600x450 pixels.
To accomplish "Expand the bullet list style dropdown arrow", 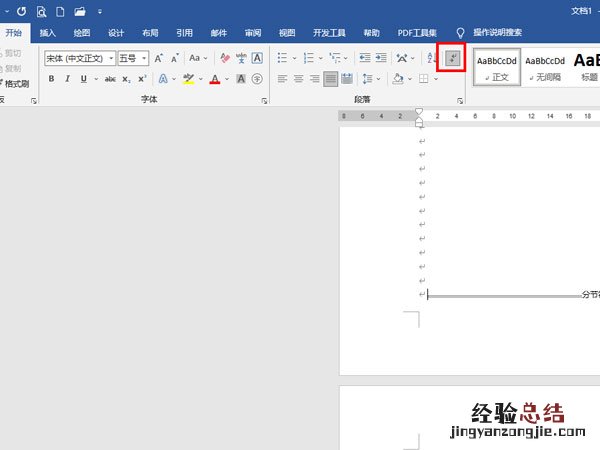I will tap(294, 58).
